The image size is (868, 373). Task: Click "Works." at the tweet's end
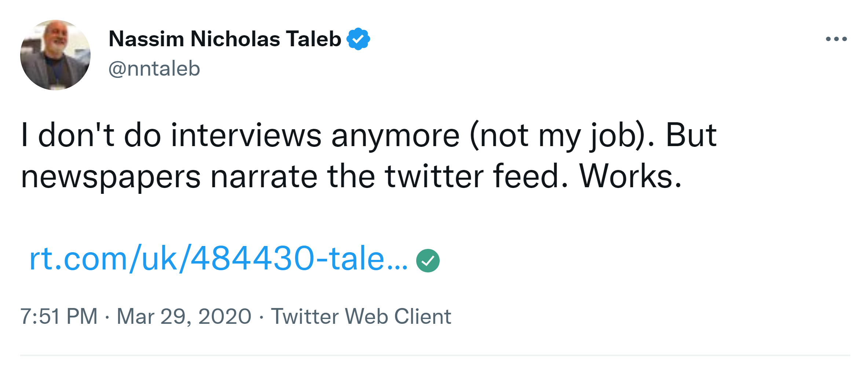tap(630, 177)
